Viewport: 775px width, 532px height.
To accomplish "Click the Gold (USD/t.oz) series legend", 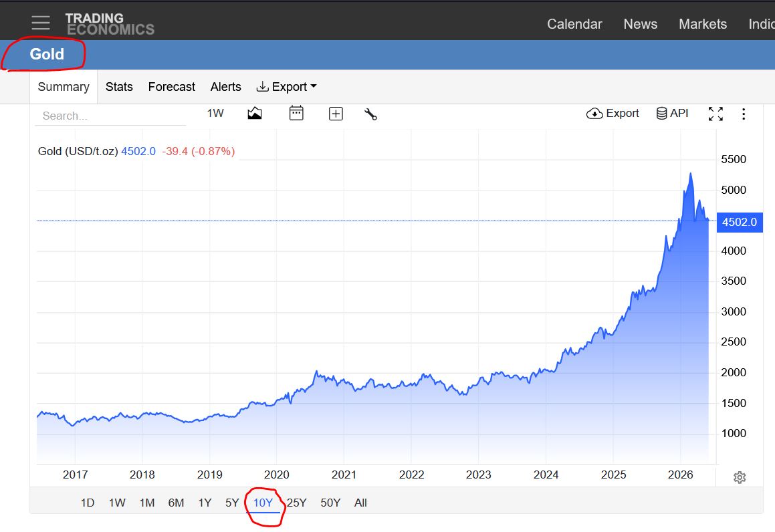I will coord(78,151).
